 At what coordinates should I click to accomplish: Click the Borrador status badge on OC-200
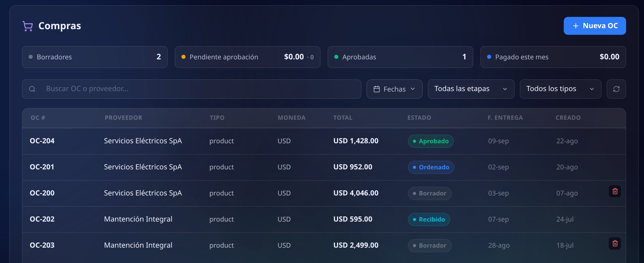(x=430, y=193)
